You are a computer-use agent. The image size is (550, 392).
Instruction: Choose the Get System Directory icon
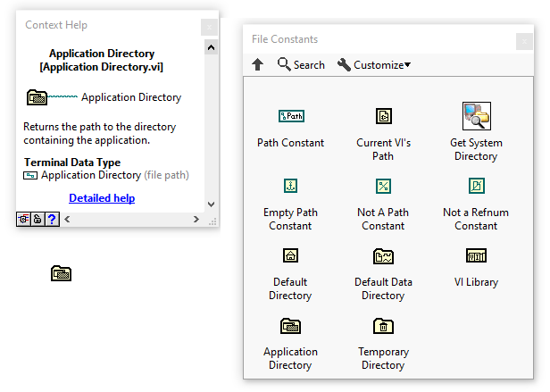click(476, 116)
